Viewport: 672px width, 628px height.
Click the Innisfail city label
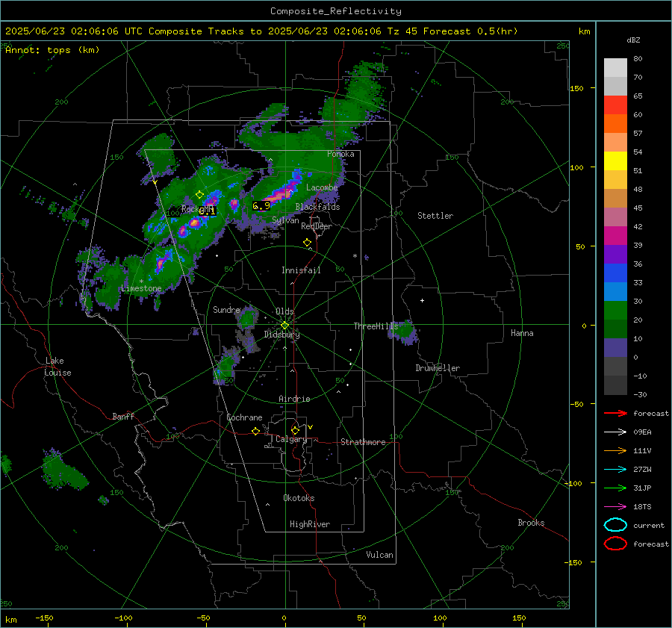coord(301,270)
